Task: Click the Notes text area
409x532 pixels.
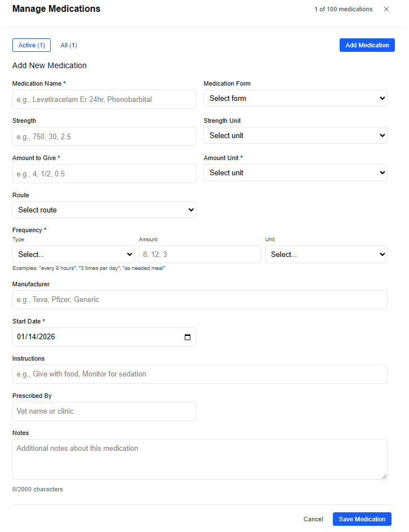Action: pos(200,459)
